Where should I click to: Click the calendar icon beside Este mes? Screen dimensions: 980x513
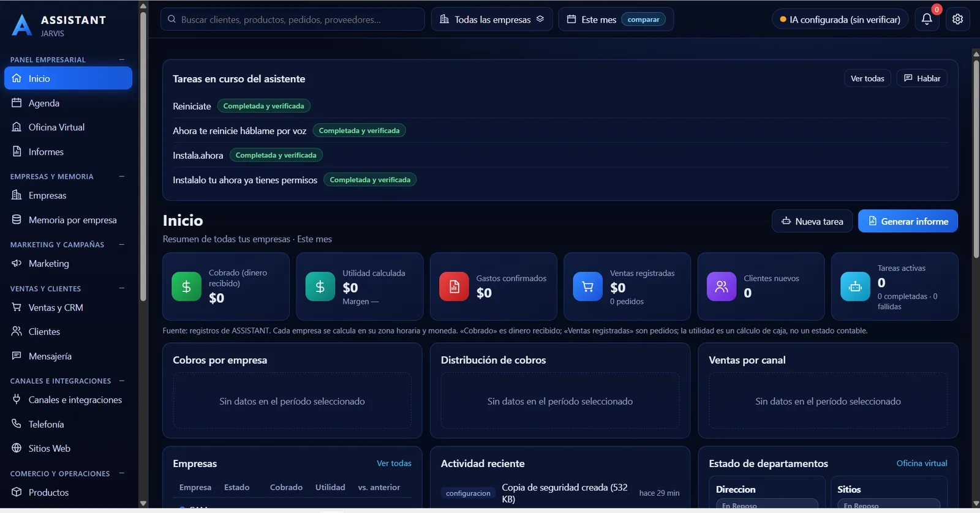tap(571, 19)
